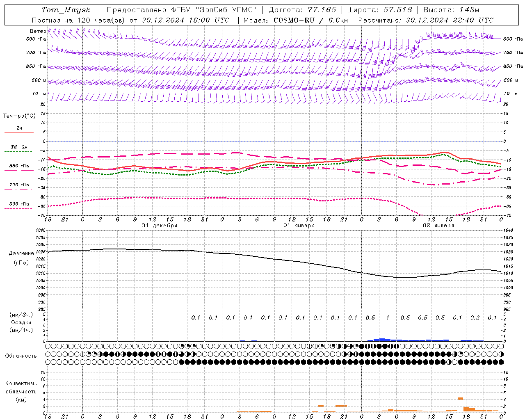
Task: Click the 850 гПа temperature legend entry
Action: pos(19,166)
